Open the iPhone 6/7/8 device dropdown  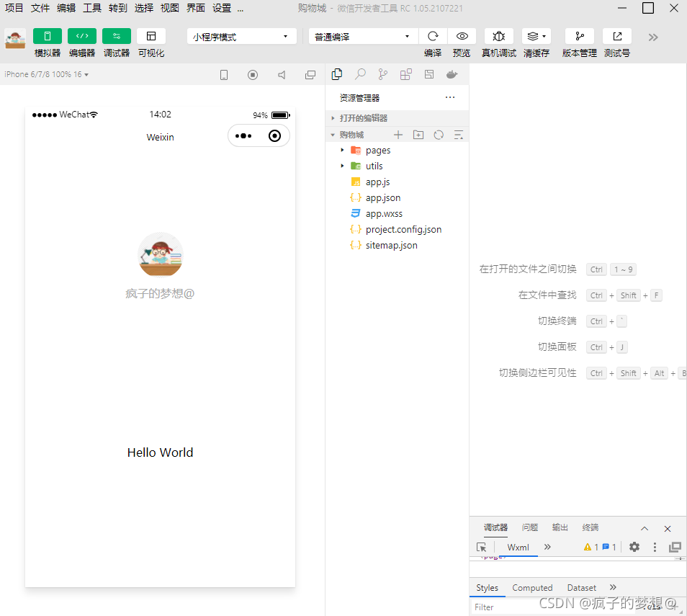coord(46,74)
